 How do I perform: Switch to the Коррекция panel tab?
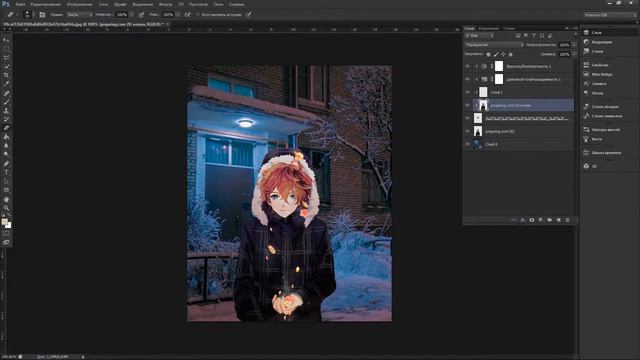(x=488, y=28)
